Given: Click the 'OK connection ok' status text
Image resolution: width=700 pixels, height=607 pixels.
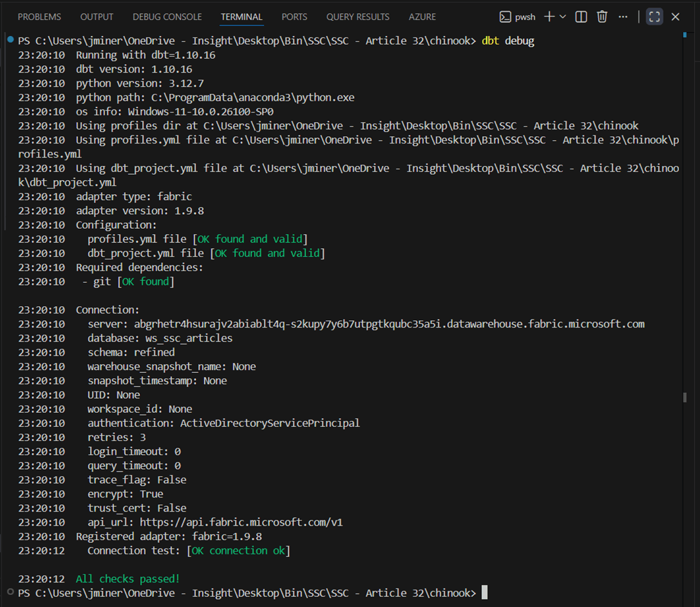Looking at the screenshot, I should pos(239,551).
